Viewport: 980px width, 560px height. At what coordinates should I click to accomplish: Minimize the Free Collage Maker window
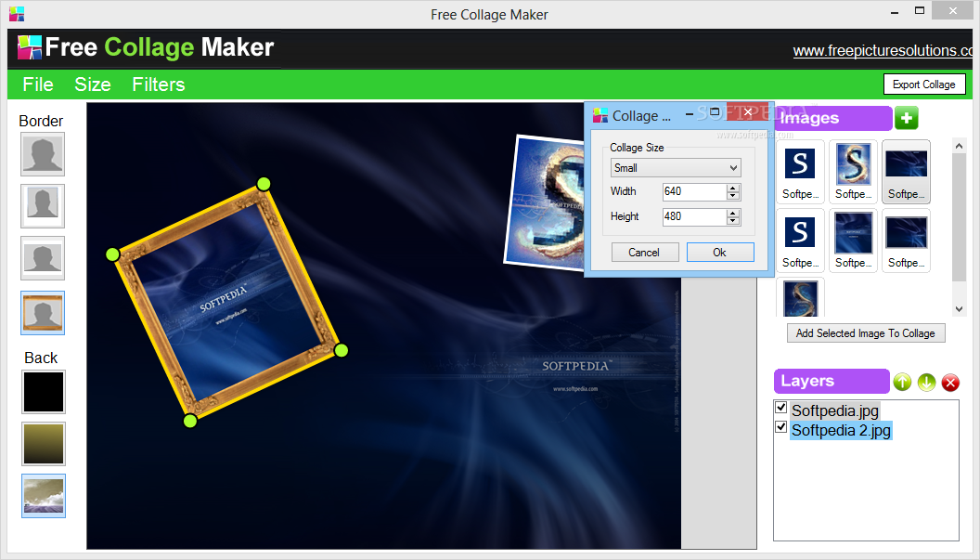click(x=895, y=12)
